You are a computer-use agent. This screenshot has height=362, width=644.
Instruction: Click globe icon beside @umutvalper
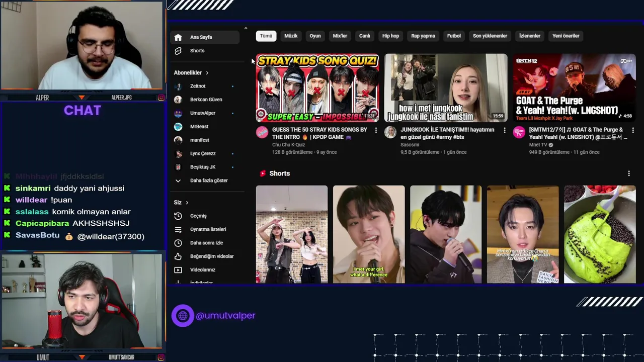pos(183,316)
